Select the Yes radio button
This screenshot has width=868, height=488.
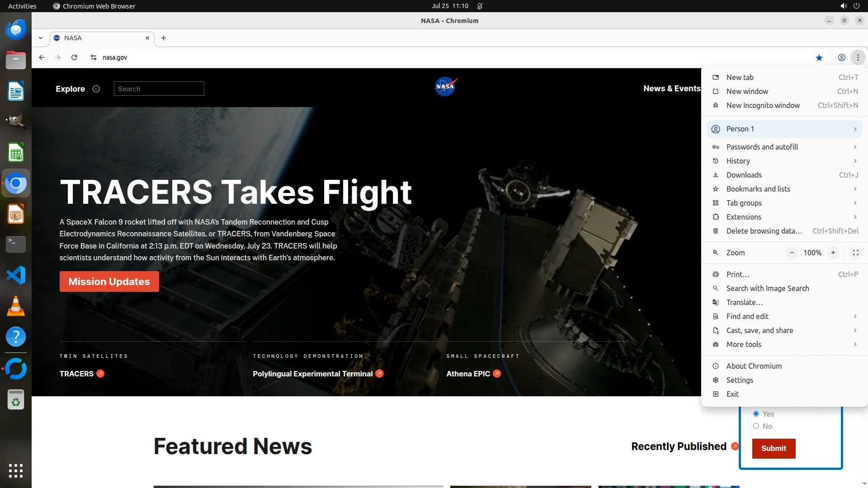[x=756, y=414]
